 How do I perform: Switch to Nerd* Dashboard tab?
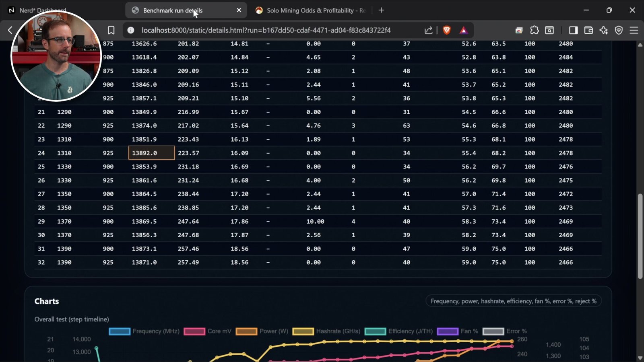[x=43, y=10]
